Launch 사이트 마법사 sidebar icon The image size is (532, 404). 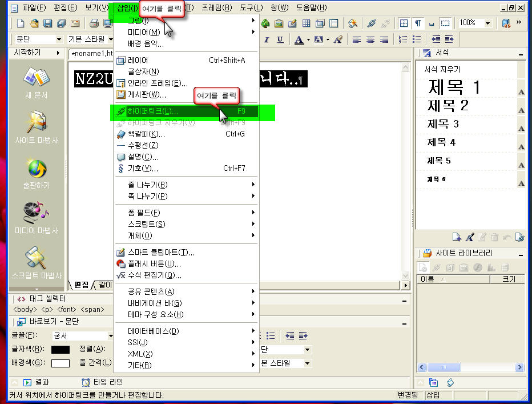[37, 122]
